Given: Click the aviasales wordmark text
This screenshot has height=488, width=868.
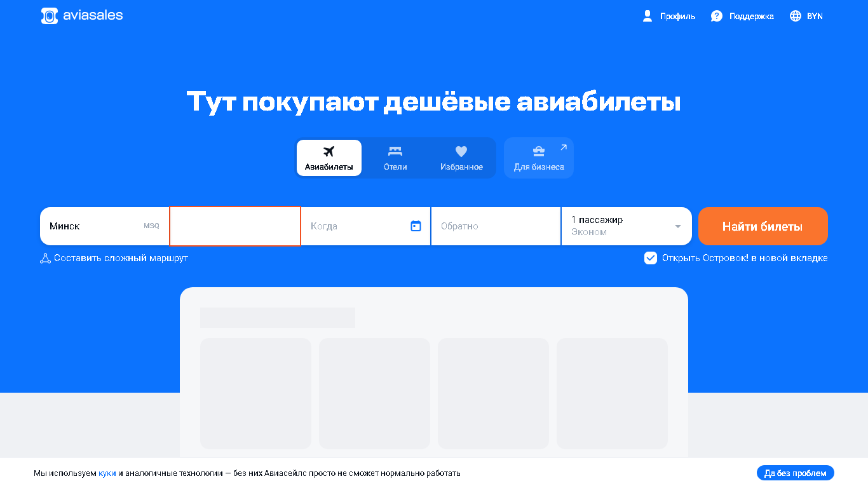Looking at the screenshot, I should [93, 15].
